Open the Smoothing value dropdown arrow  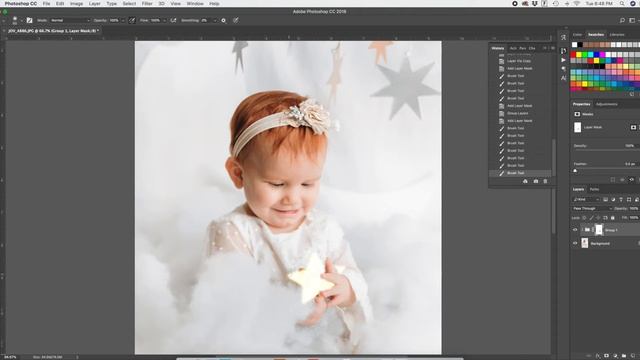pos(215,20)
